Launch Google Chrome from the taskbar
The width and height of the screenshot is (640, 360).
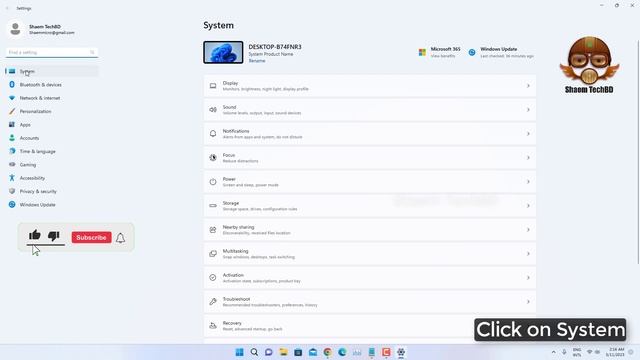(327, 352)
